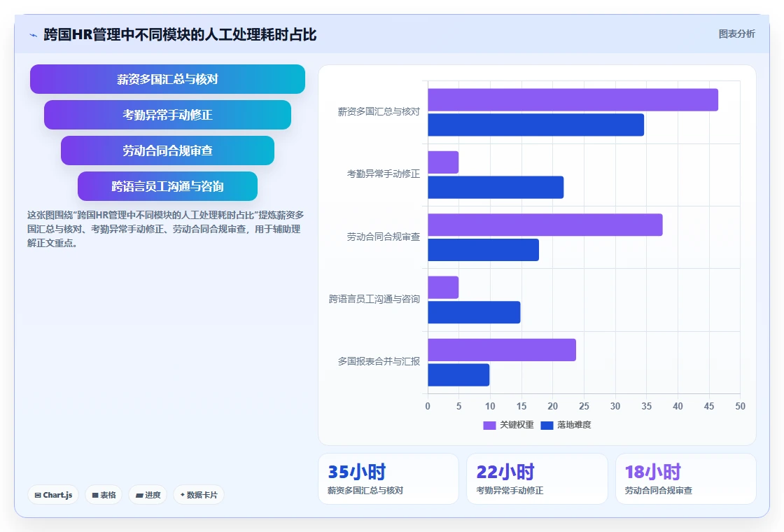Click the small icon in 数据卡片 chip
Viewport: 784px width, 532px height.
(183, 495)
